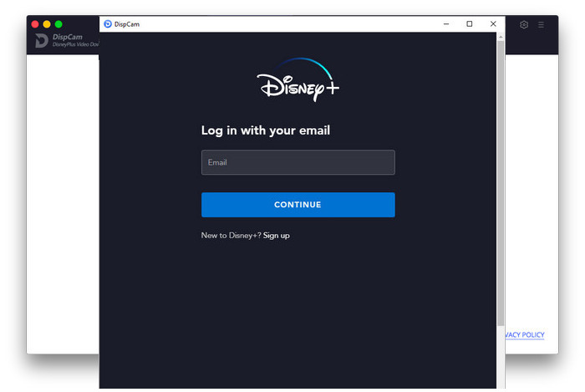
Task: Open the PRIVACY POLICY link in background window
Action: 525,334
